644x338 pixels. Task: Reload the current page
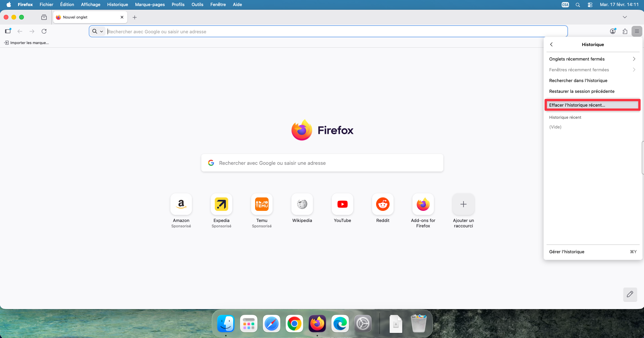point(44,31)
